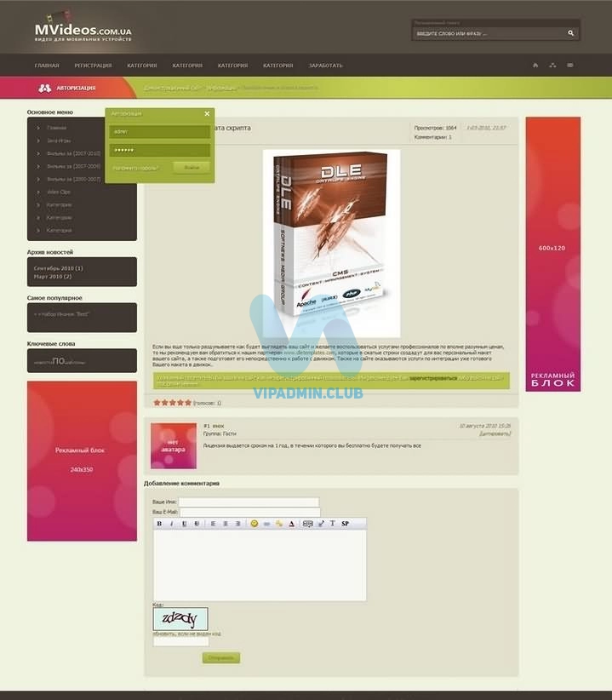Image resolution: width=612 pixels, height=700 pixels.
Task: Rate the article five stars
Action: click(188, 402)
